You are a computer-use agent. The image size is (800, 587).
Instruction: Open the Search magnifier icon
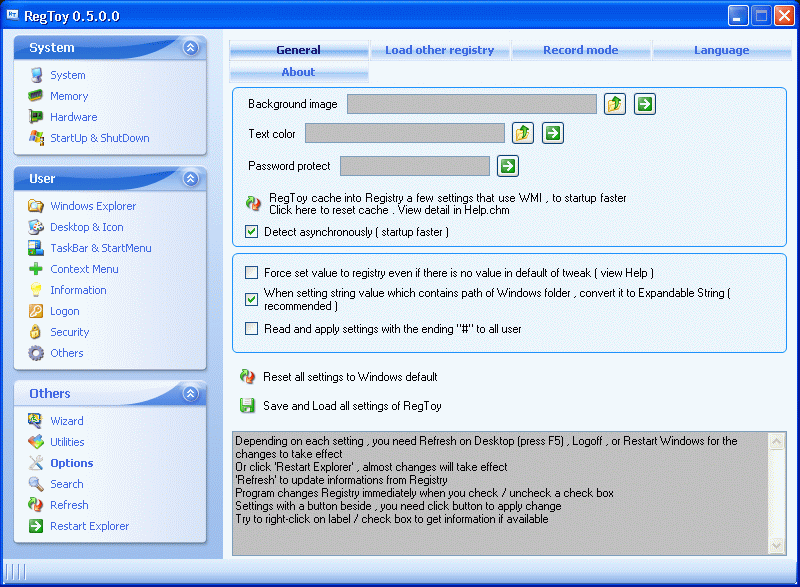point(36,484)
